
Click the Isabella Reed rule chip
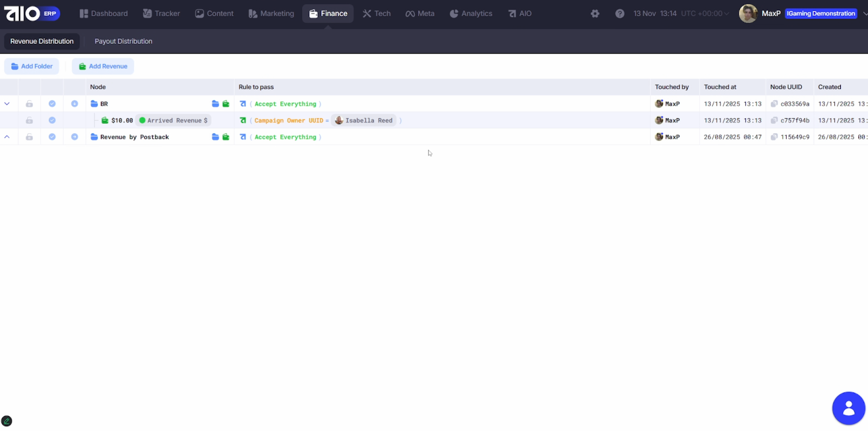[x=363, y=120]
